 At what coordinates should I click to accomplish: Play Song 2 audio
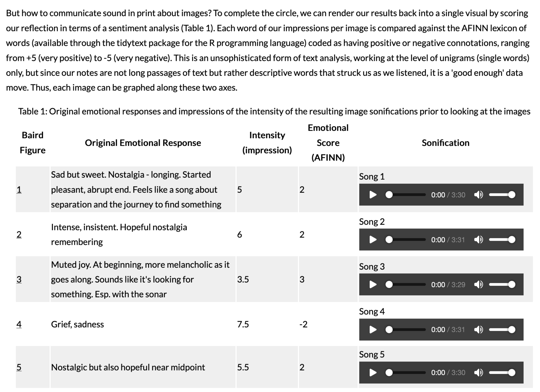(x=373, y=240)
